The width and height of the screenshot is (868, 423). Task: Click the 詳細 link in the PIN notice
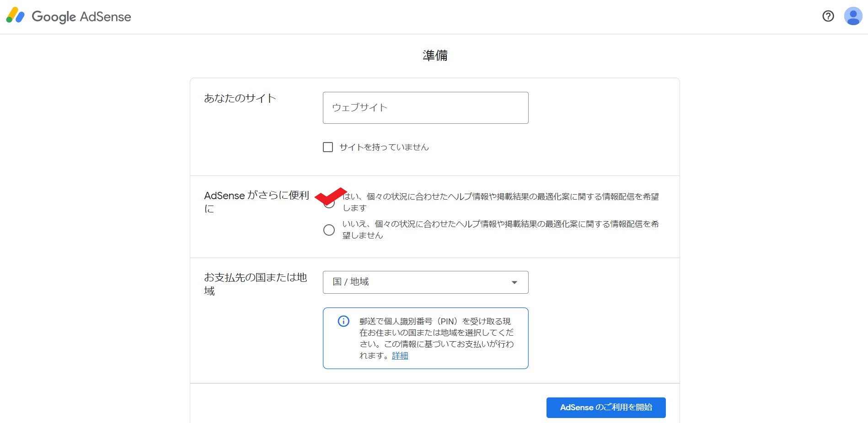(x=400, y=355)
